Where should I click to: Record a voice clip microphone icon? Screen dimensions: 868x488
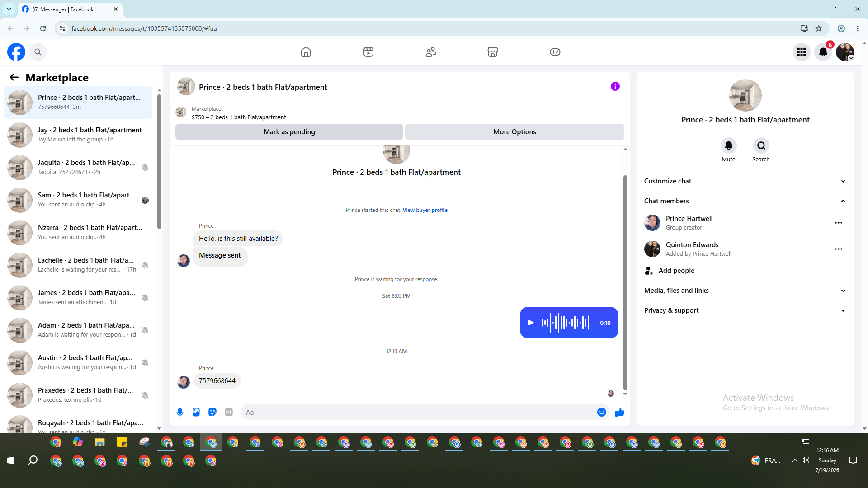tap(180, 412)
